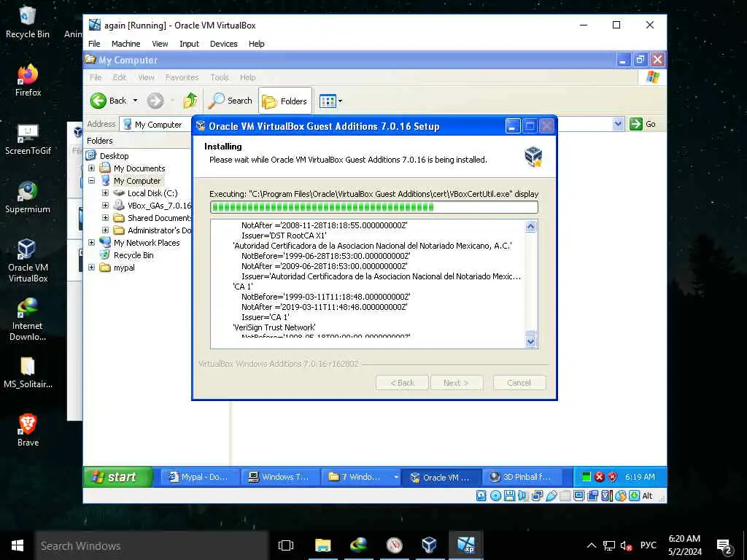
Task: Open Oracle VM VirtualBox desktop shortcut
Action: 28,261
